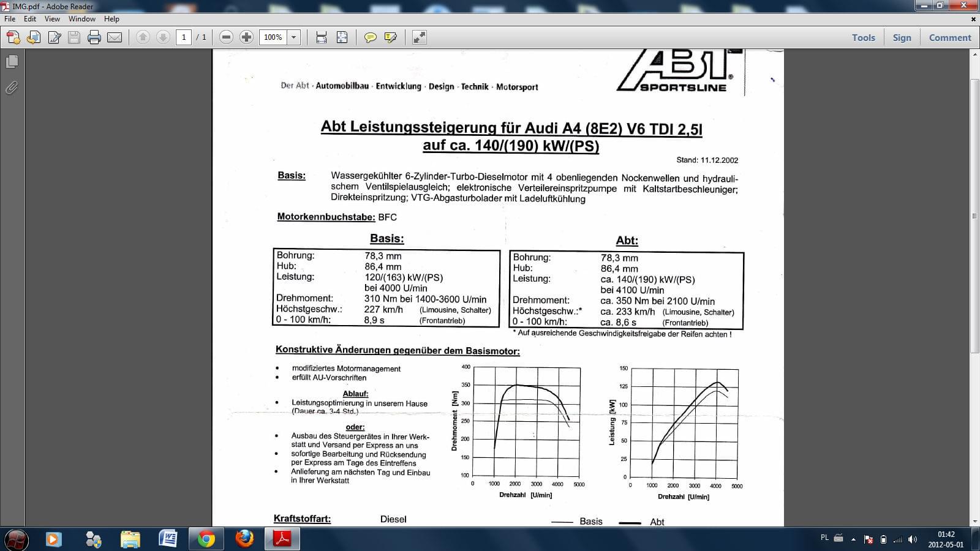Click the battery tray icon
The image size is (980, 551).
(x=883, y=539)
